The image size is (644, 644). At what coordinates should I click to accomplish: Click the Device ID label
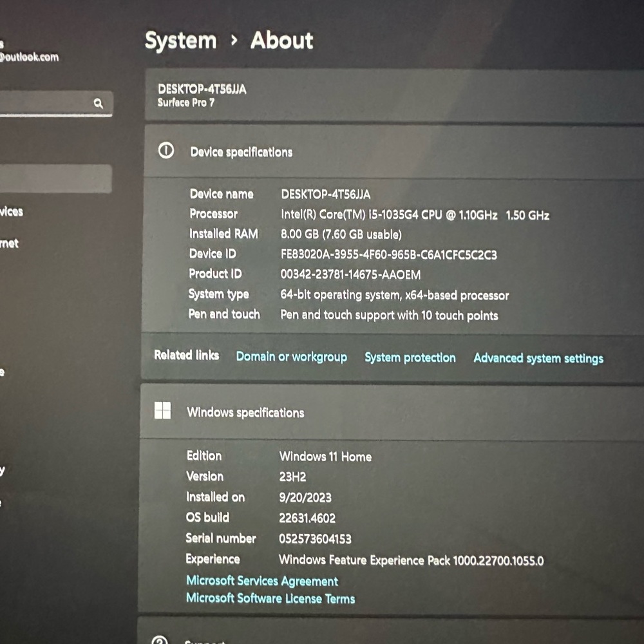click(213, 253)
